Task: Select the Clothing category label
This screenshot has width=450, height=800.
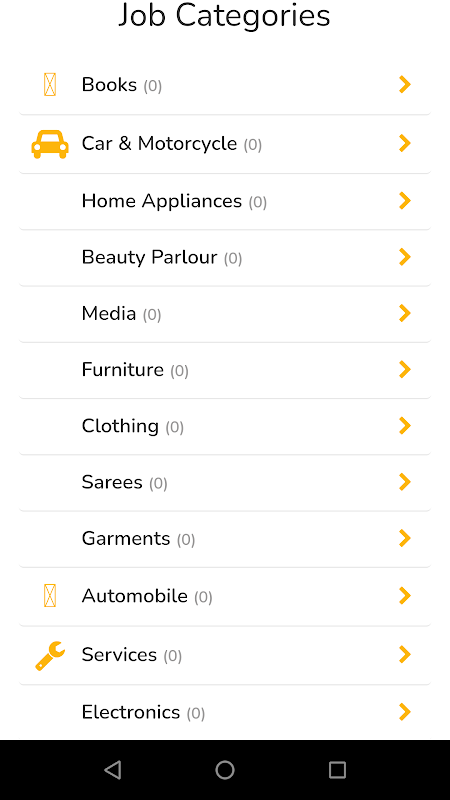Action: coord(120,426)
